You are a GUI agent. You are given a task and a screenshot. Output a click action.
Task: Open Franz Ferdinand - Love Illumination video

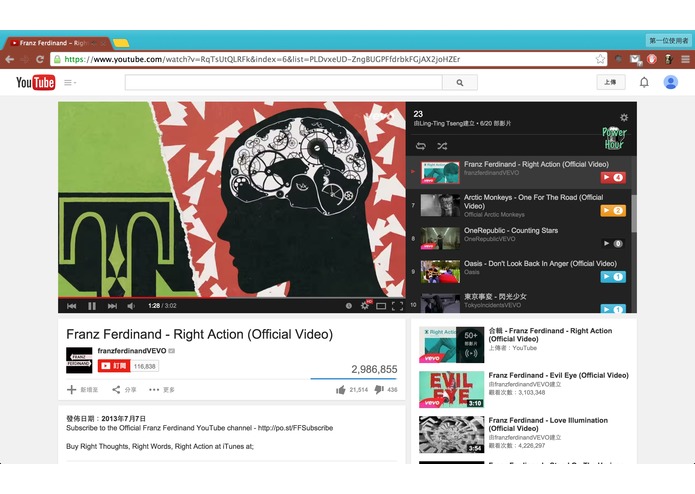click(548, 424)
